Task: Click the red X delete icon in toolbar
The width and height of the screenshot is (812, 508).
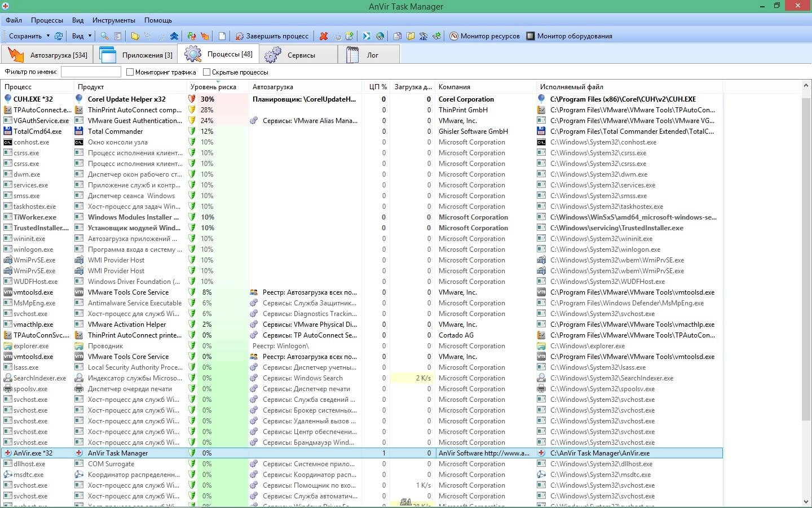Action: (x=324, y=36)
